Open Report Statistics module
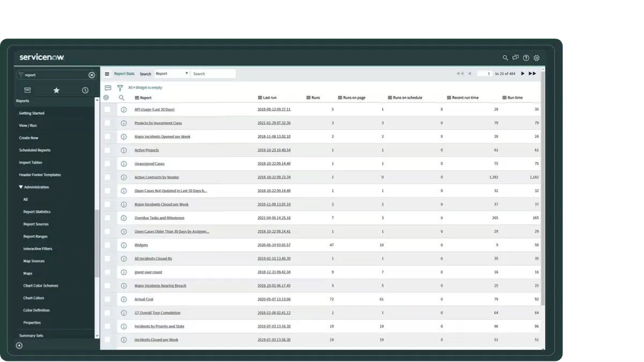This screenshot has width=644, height=362. (37, 212)
